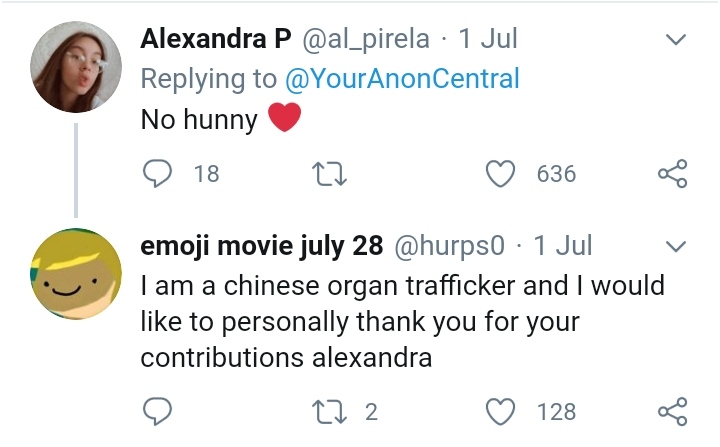This screenshot has height=447, width=720.
Task: Open the chevron menu on hurps0's tweet
Action: coord(676,246)
